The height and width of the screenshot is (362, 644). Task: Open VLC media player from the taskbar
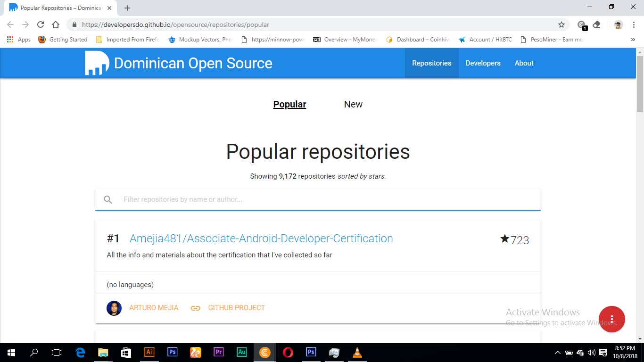[357, 352]
